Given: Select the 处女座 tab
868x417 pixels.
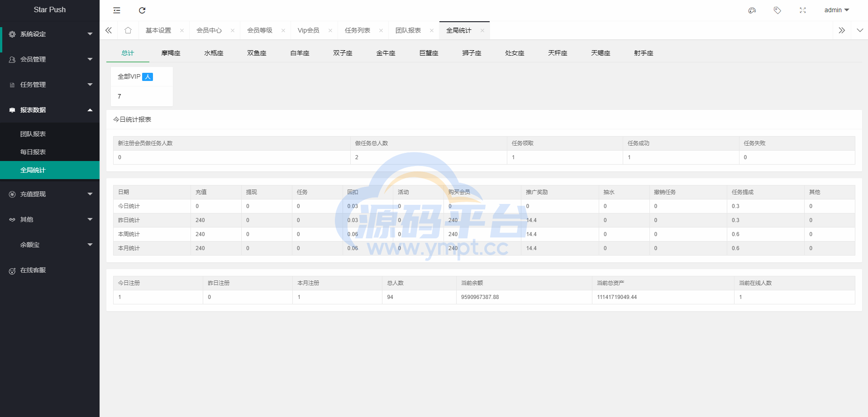Looking at the screenshot, I should coord(515,53).
